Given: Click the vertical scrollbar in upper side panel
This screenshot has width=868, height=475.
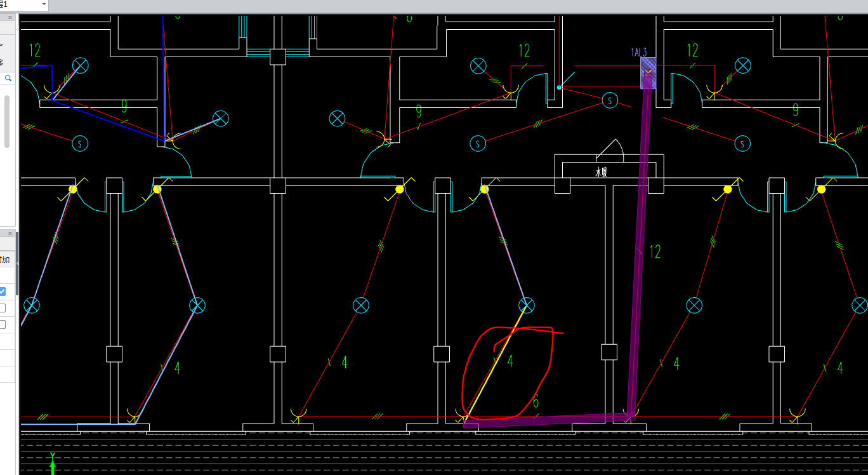Looking at the screenshot, I should coord(8,122).
